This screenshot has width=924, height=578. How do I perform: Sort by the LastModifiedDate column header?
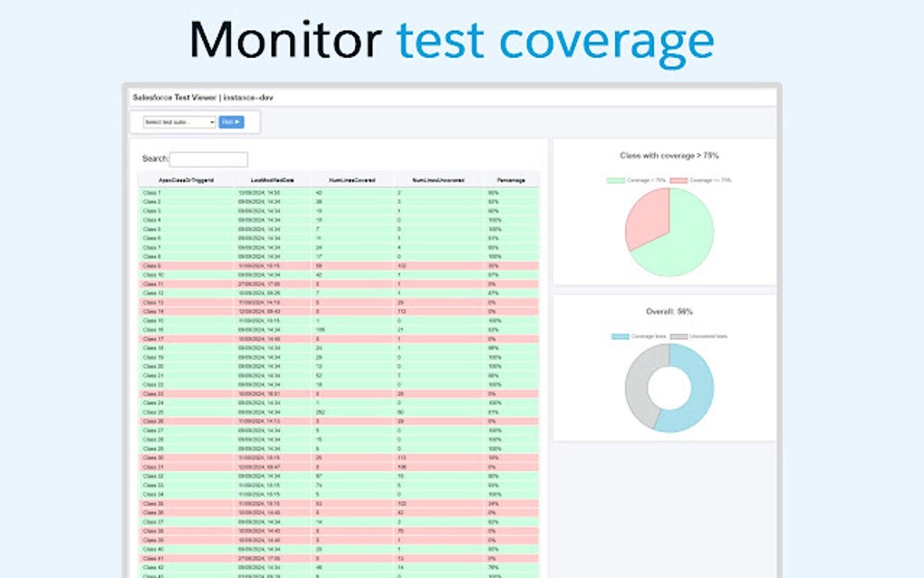pyautogui.click(x=274, y=180)
